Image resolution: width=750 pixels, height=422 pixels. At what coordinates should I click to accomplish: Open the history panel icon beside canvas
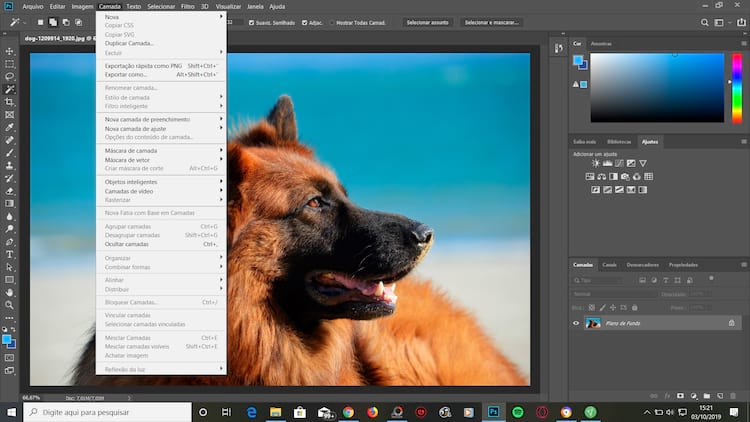pyautogui.click(x=559, y=48)
